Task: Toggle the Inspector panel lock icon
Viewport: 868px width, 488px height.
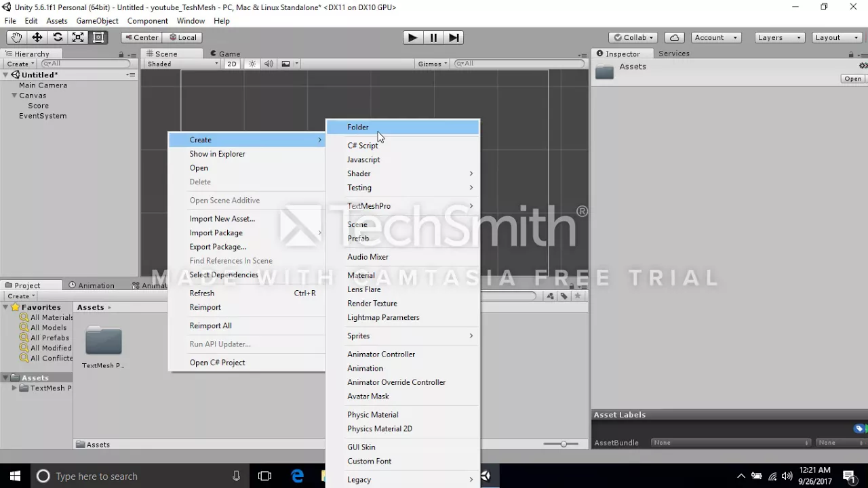Action: tap(851, 54)
